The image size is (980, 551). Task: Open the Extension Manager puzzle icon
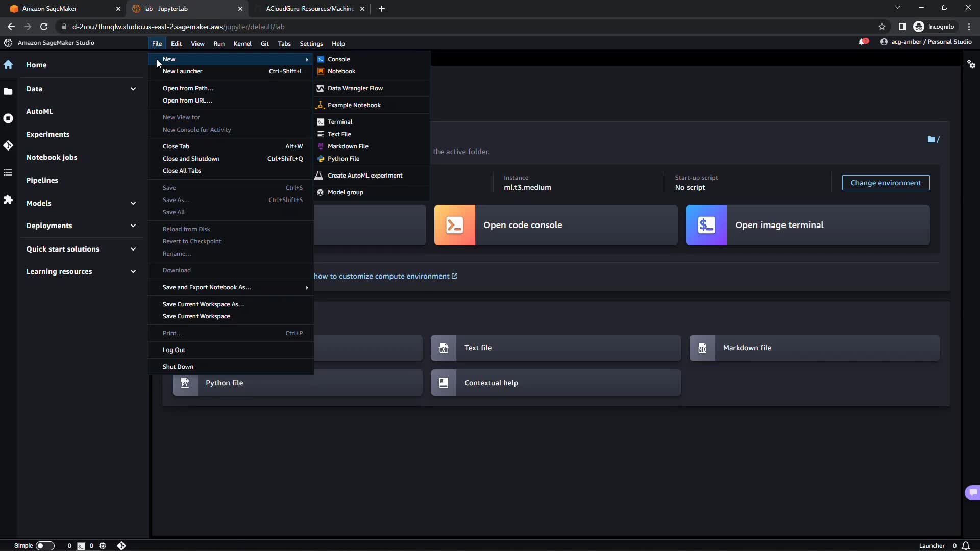coord(8,199)
